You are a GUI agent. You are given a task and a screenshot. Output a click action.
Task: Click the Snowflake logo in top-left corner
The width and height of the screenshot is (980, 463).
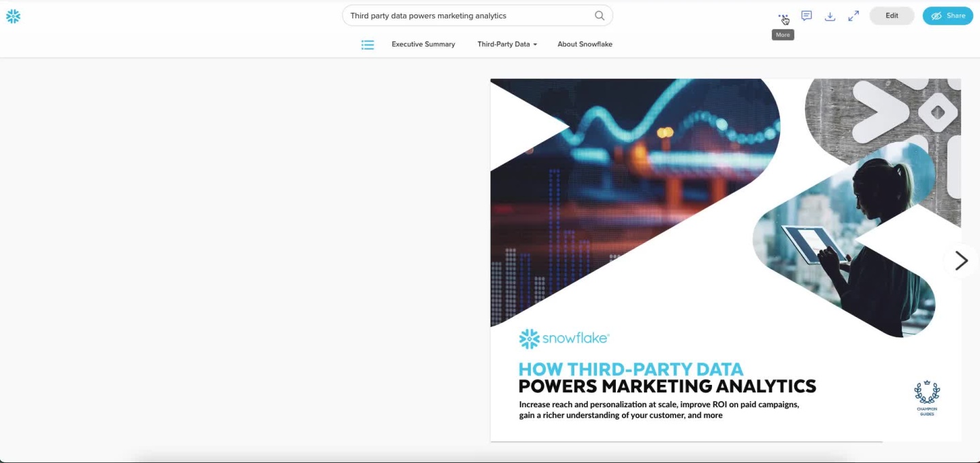click(13, 16)
